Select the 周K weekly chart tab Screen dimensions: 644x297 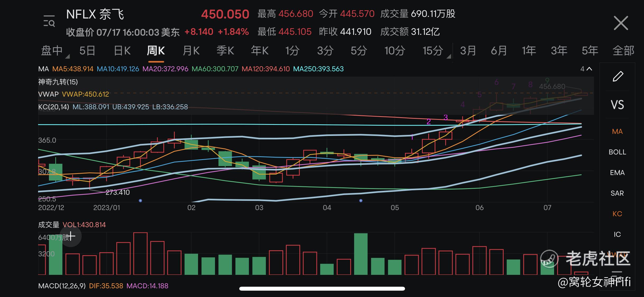click(x=156, y=50)
